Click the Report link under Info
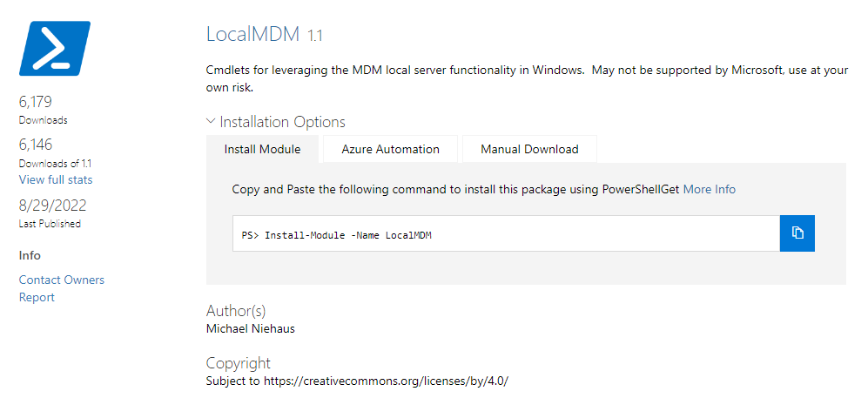This screenshot has height=398, width=868. (x=37, y=298)
